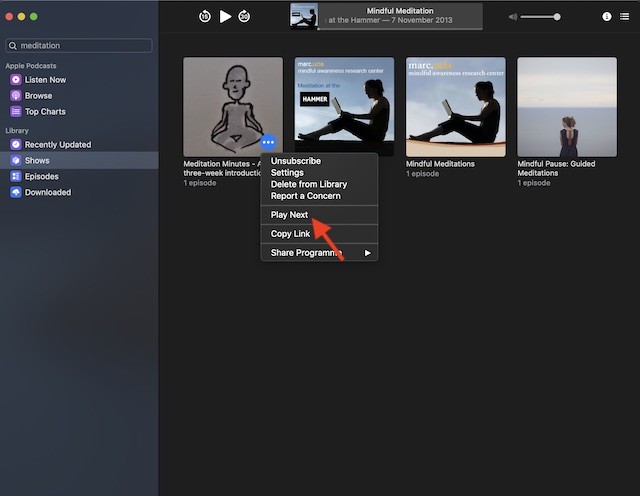Image resolution: width=640 pixels, height=496 pixels.
Task: Open Listen Now in sidebar
Action: 79,80
